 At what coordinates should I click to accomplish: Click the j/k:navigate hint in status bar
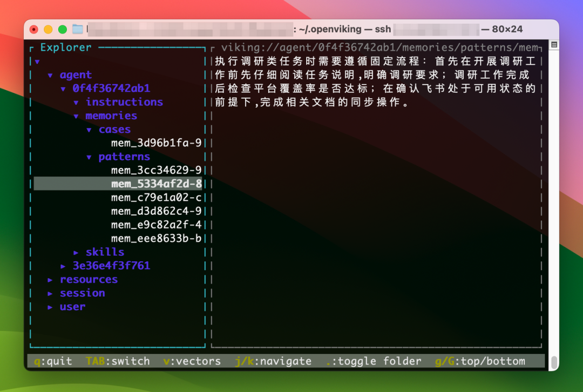click(x=273, y=361)
